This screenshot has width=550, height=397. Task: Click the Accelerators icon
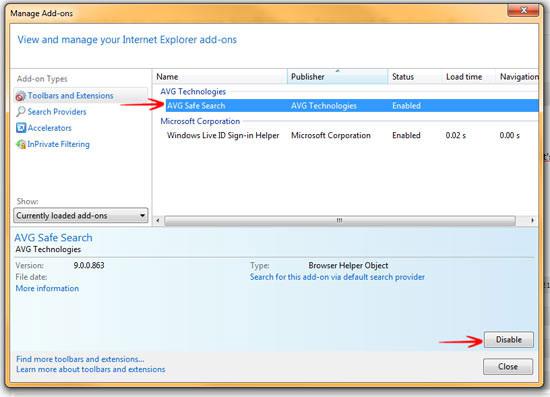tap(21, 128)
